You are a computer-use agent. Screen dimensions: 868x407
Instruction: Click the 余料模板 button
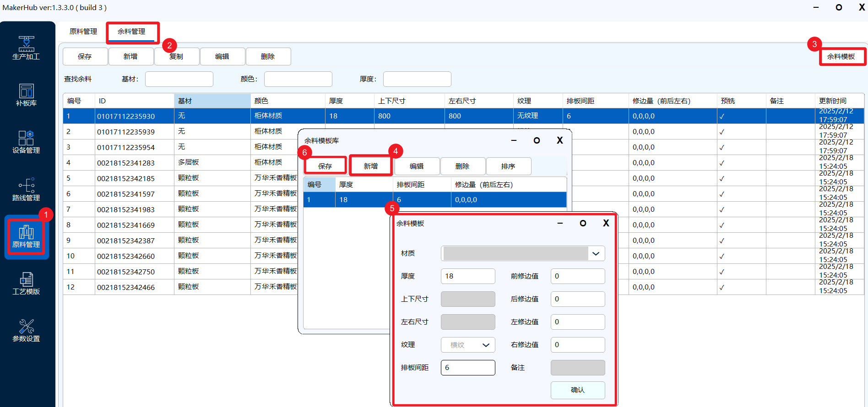pos(841,57)
